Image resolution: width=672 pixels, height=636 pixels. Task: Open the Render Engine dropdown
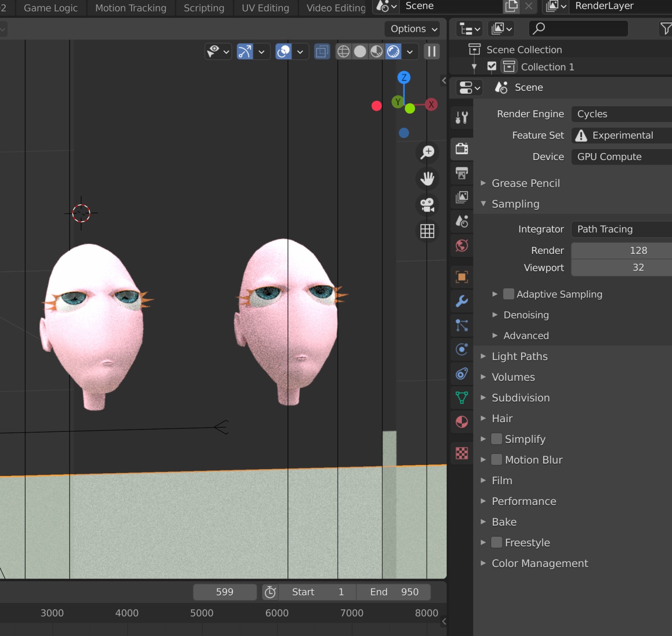point(621,114)
